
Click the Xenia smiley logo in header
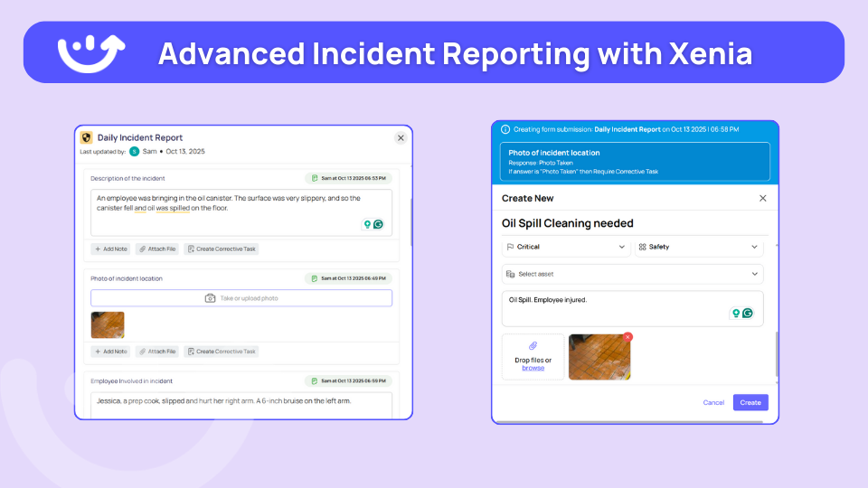(91, 53)
